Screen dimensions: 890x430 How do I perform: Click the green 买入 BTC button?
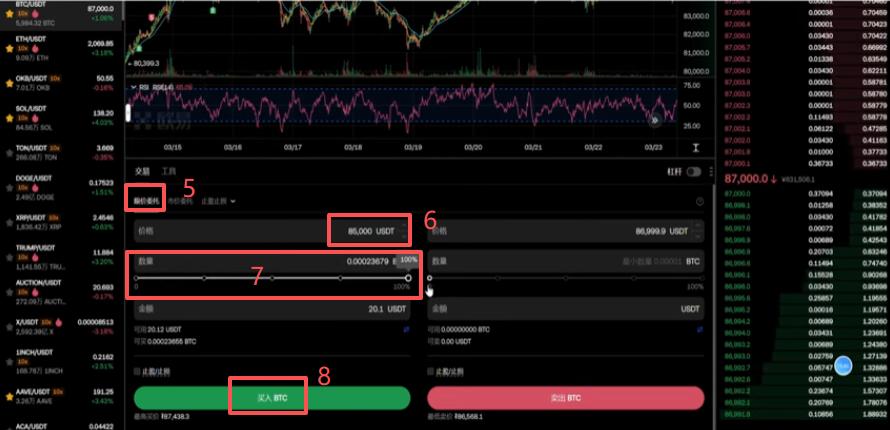(272, 398)
